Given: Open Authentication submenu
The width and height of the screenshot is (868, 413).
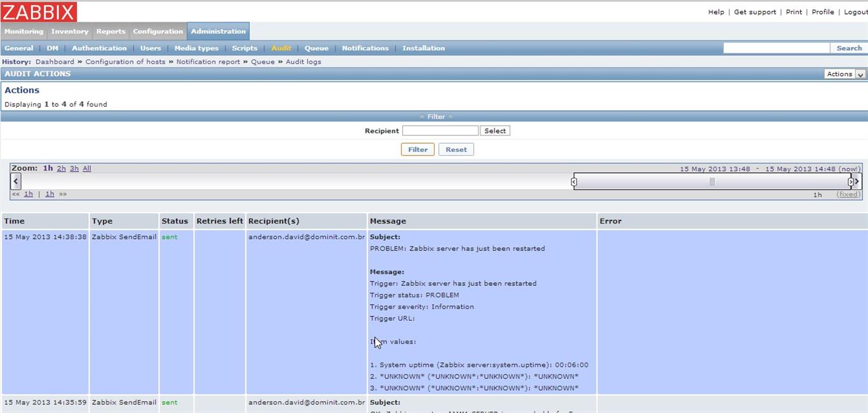Looking at the screenshot, I should 99,48.
